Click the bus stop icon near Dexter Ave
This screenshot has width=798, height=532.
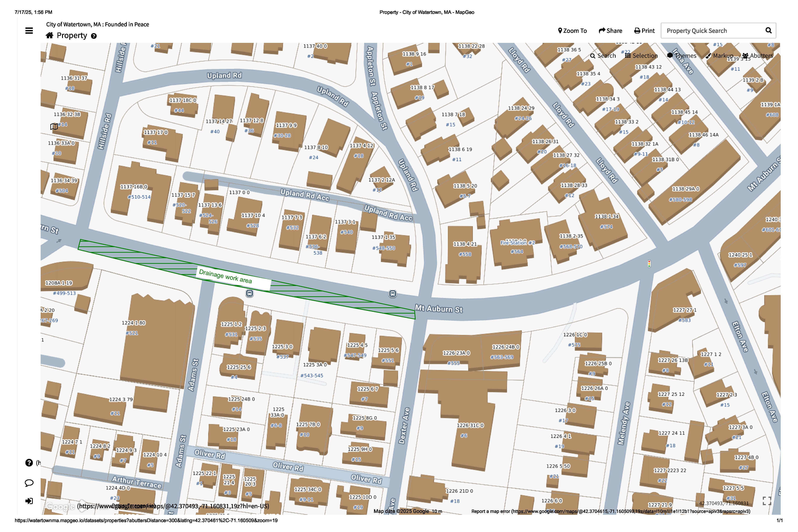(392, 294)
